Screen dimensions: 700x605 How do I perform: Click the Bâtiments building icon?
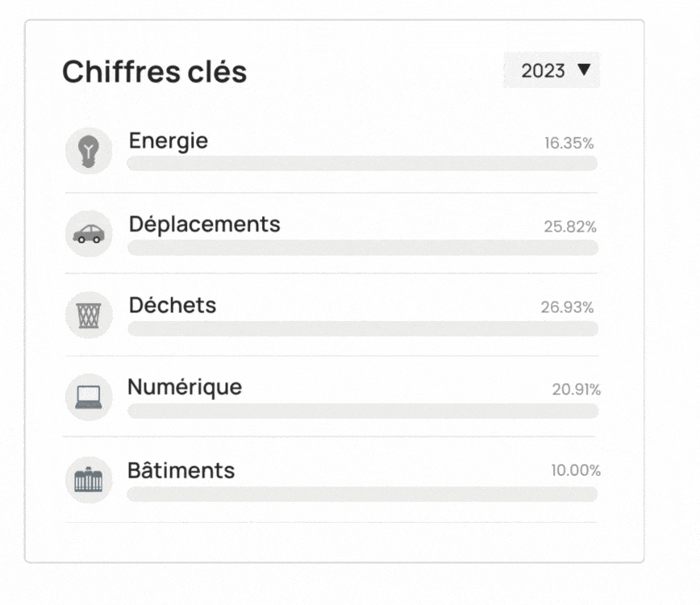click(x=89, y=481)
